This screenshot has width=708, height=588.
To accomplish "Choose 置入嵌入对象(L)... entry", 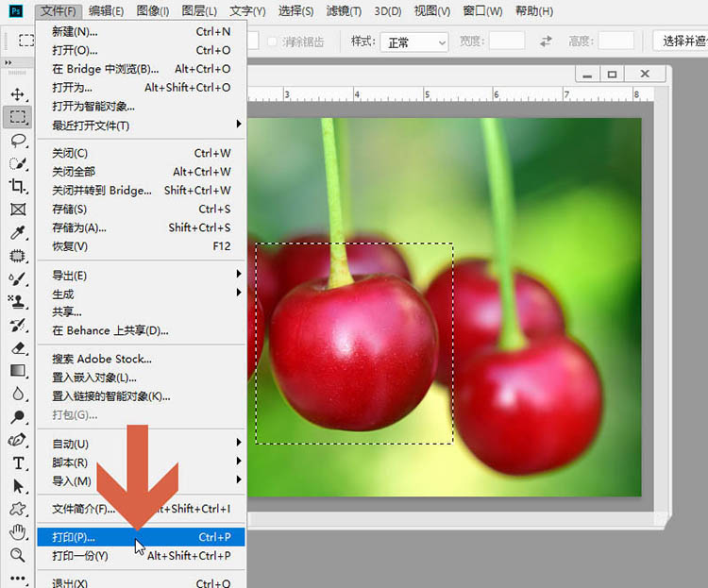I will coord(142,378).
